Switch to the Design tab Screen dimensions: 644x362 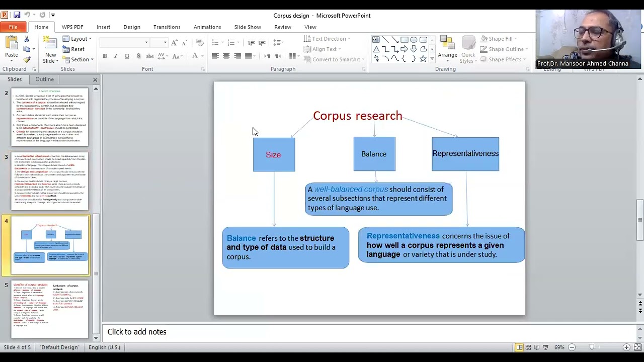(x=132, y=27)
